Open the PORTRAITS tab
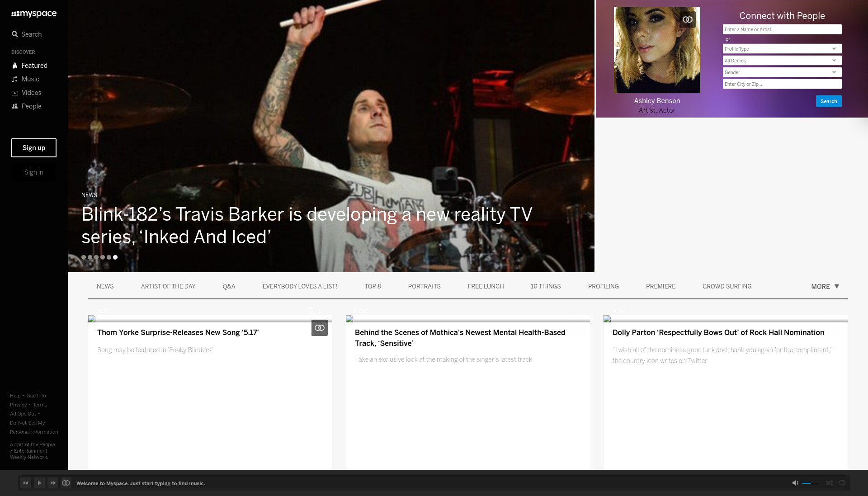Image resolution: width=868 pixels, height=496 pixels. point(425,286)
